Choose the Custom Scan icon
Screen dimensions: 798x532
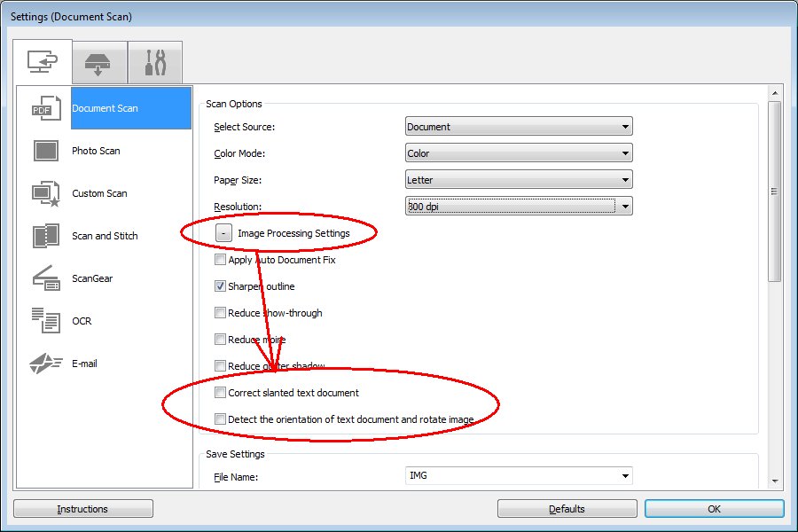tap(44, 193)
